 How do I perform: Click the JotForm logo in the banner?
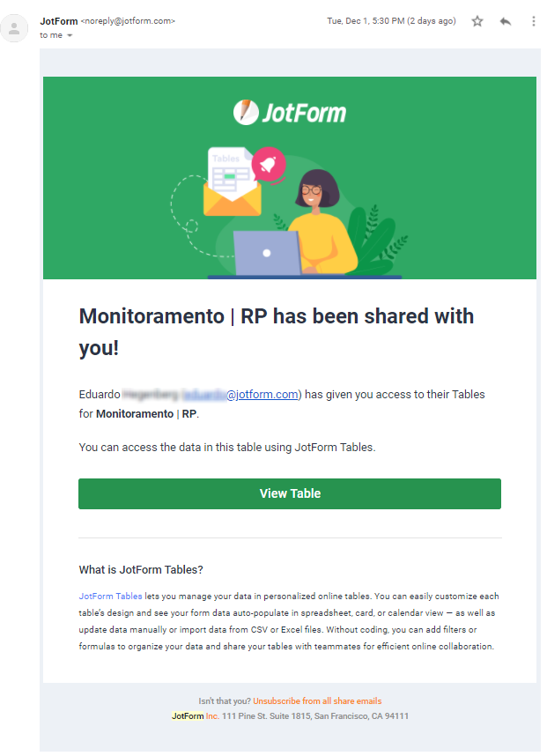pos(290,112)
